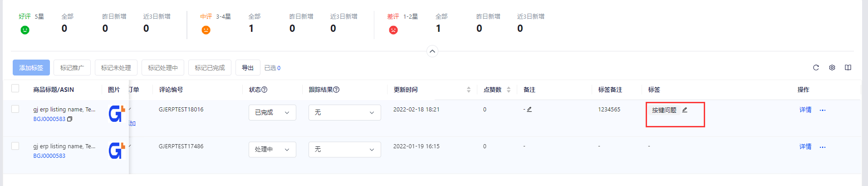Copy ASIN BGJ0000583 with the copy icon
The height and width of the screenshot is (186, 868).
(x=69, y=119)
